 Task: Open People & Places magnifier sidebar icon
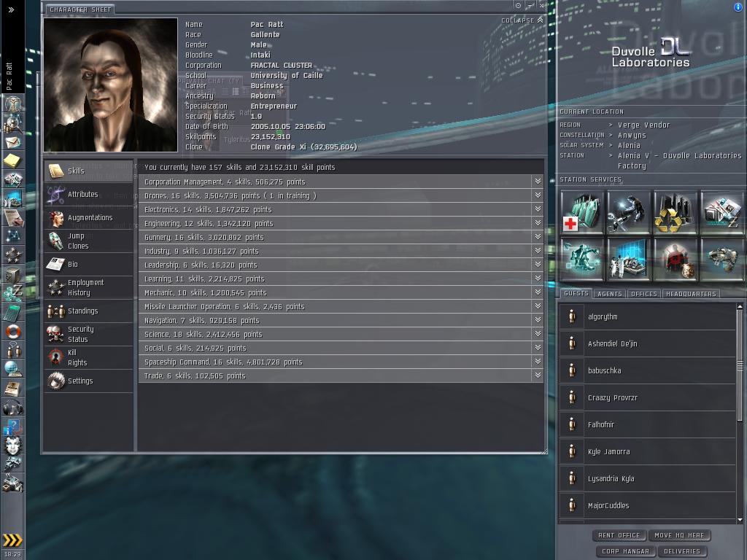[x=13, y=122]
